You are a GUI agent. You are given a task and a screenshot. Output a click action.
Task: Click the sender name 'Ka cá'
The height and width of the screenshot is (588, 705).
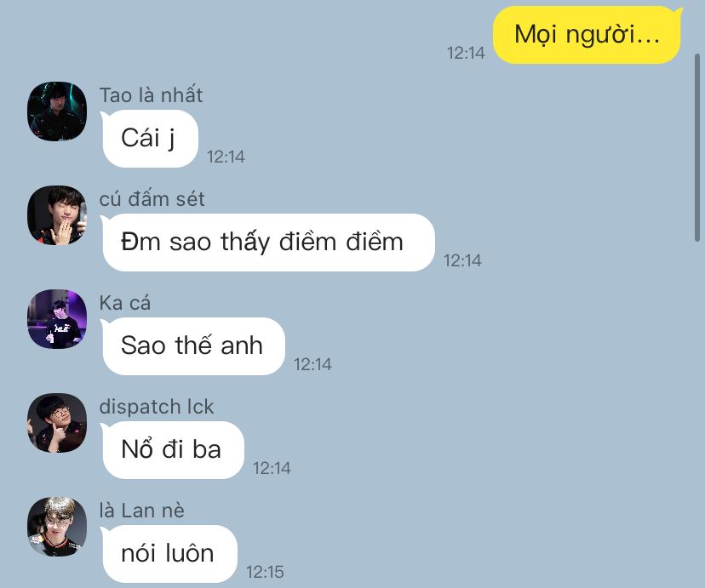[125, 303]
